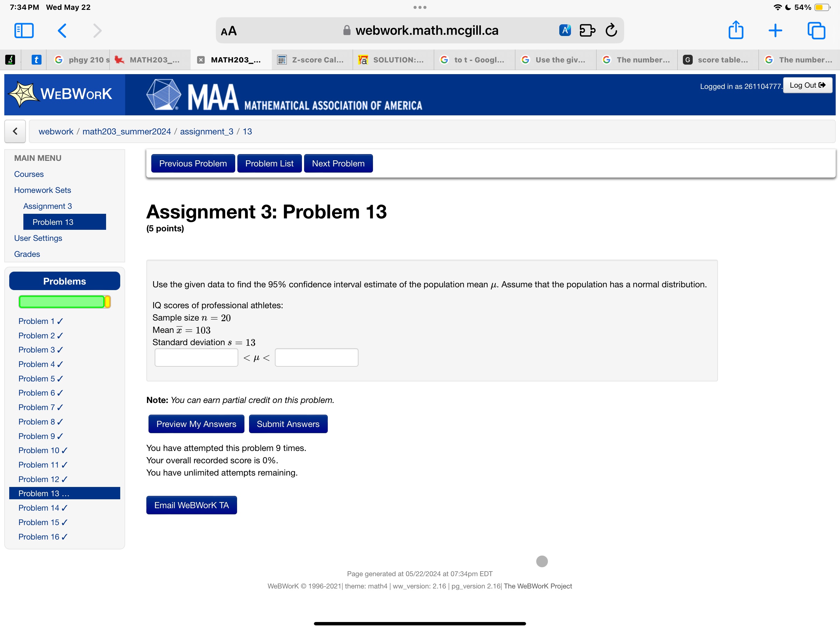
Task: Close the current MATH203 tab
Action: (x=201, y=60)
